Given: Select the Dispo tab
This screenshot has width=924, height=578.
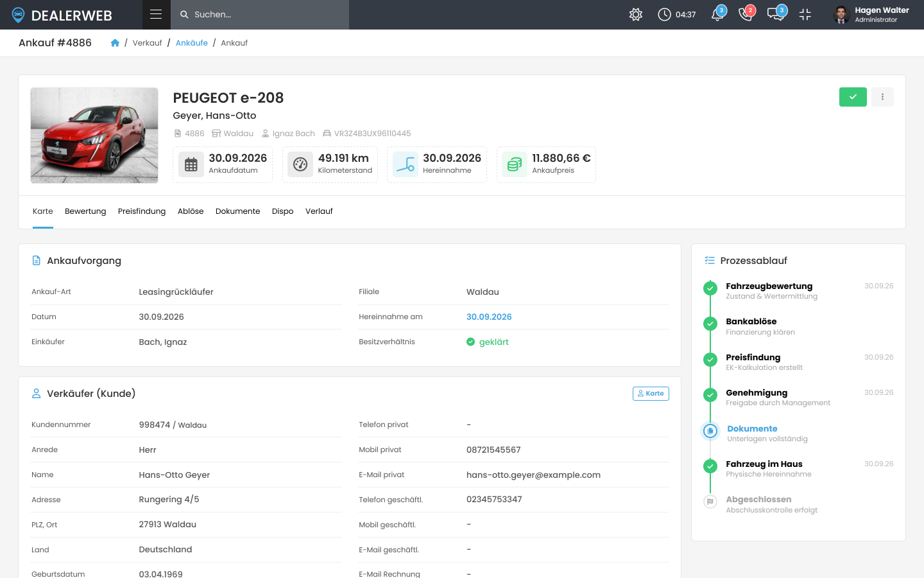Looking at the screenshot, I should 283,211.
